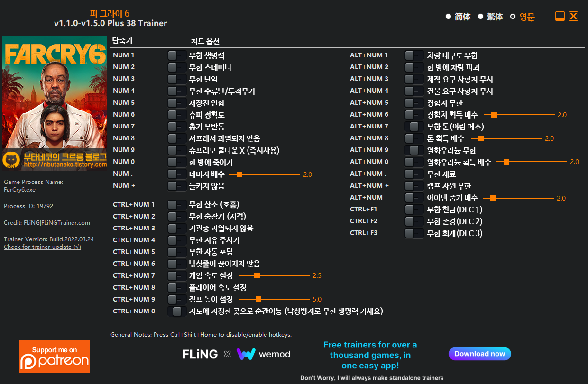Toggle 경험치 무한 switch

point(414,103)
